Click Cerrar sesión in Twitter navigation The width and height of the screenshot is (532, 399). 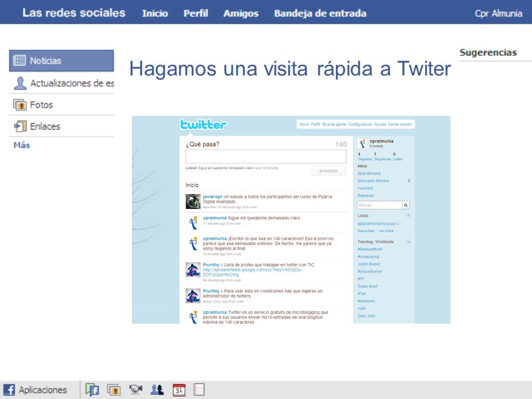(x=400, y=124)
